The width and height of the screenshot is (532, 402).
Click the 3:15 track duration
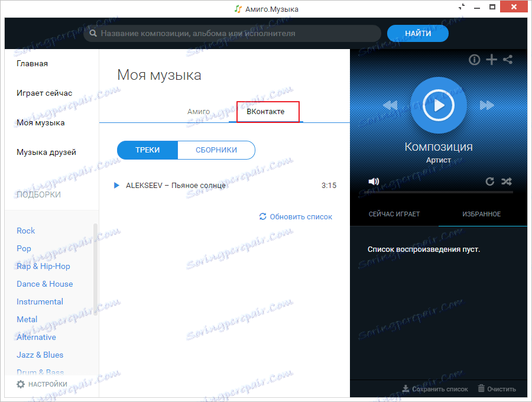coord(329,185)
